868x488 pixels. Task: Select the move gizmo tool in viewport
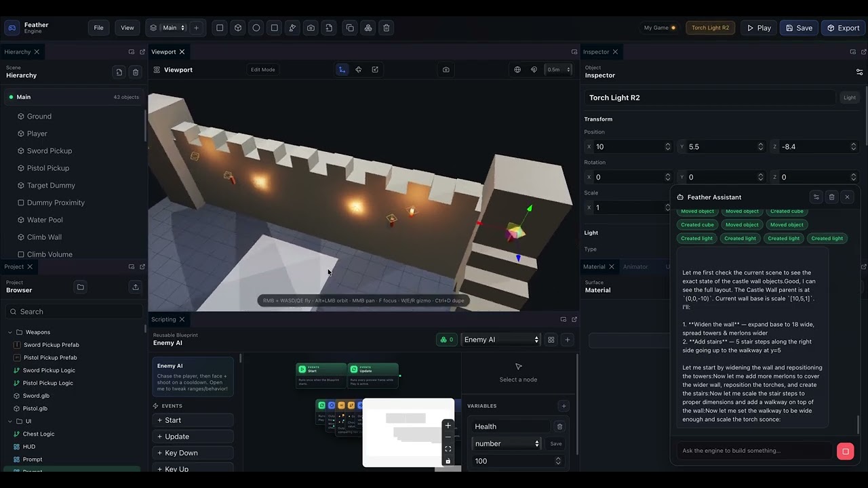tap(342, 69)
